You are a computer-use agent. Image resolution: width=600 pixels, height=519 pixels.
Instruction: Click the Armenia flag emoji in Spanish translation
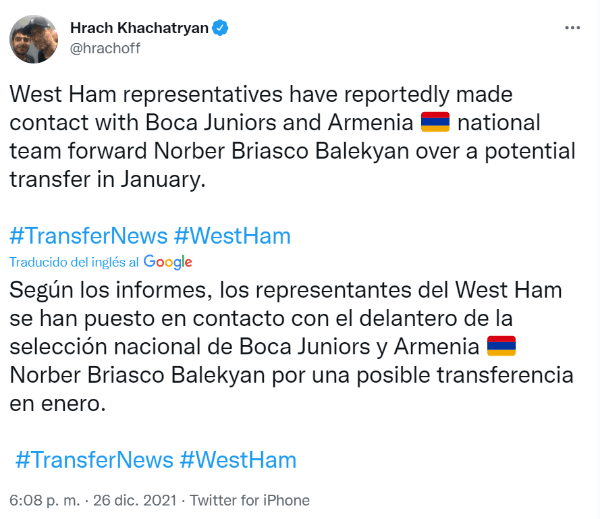500,347
